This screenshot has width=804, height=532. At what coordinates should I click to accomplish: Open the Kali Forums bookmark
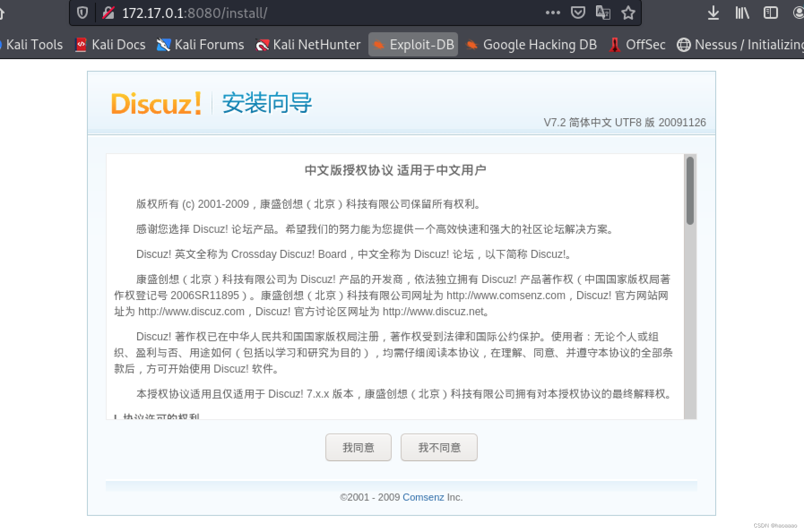200,44
